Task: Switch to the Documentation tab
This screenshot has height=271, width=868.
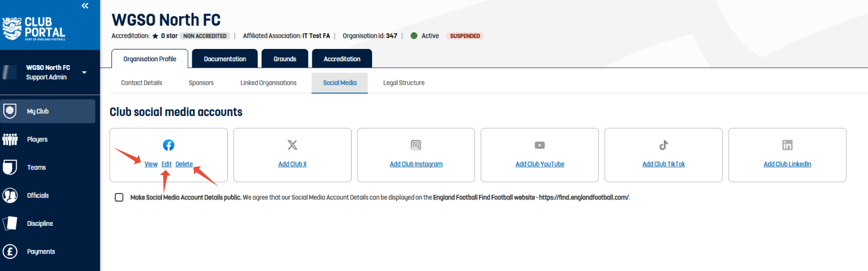Action: click(x=225, y=59)
